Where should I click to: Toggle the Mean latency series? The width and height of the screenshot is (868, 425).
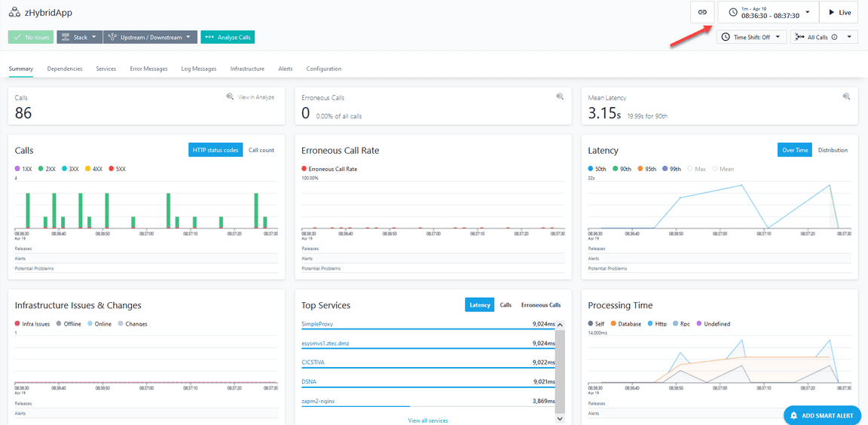[x=716, y=169]
